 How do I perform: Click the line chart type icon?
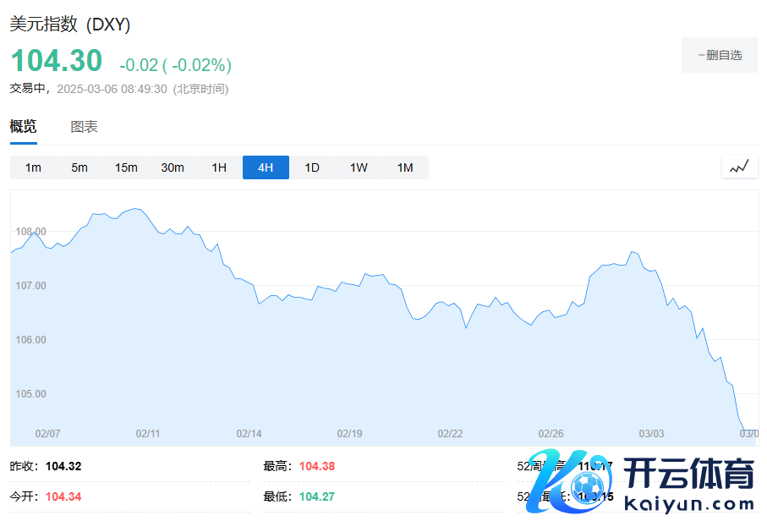[739, 167]
